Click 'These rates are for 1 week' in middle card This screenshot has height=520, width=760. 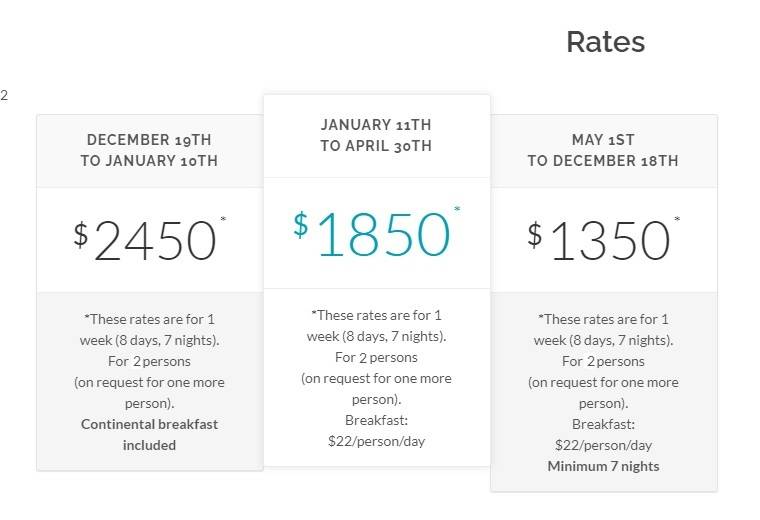pos(376,326)
